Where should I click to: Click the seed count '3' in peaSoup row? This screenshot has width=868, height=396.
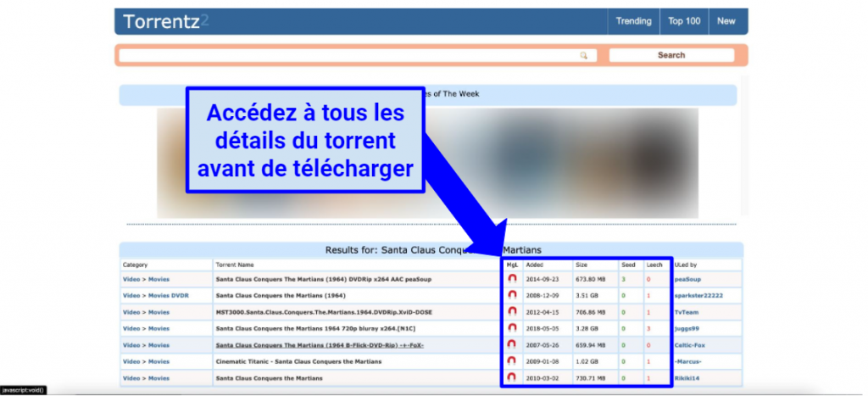pyautogui.click(x=623, y=279)
